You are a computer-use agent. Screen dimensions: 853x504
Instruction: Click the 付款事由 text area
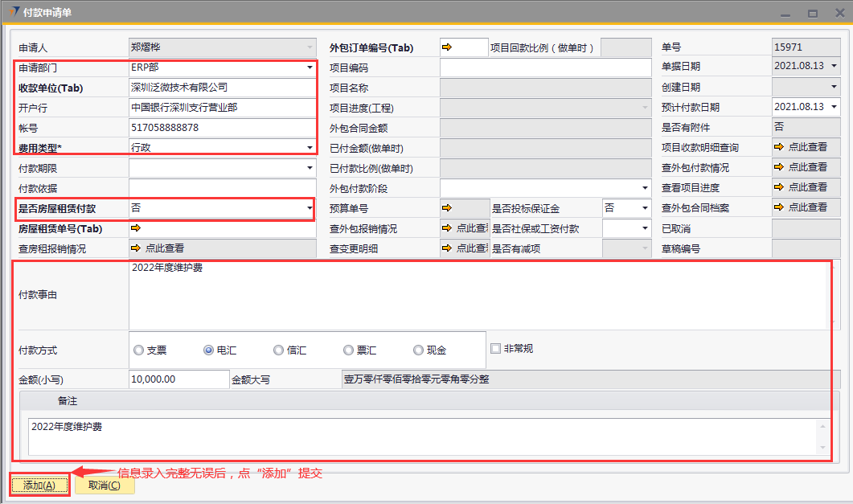point(478,295)
